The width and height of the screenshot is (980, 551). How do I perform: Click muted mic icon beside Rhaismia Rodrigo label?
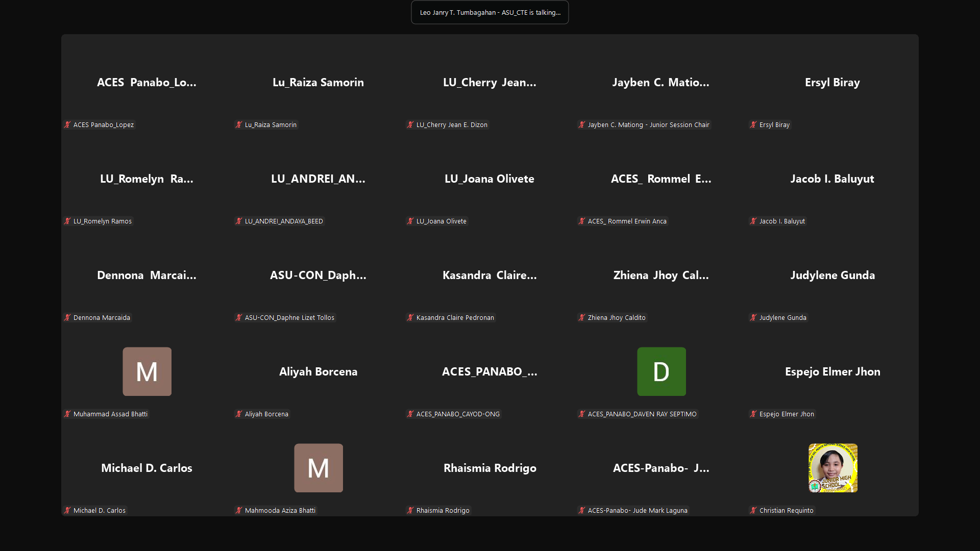click(410, 510)
